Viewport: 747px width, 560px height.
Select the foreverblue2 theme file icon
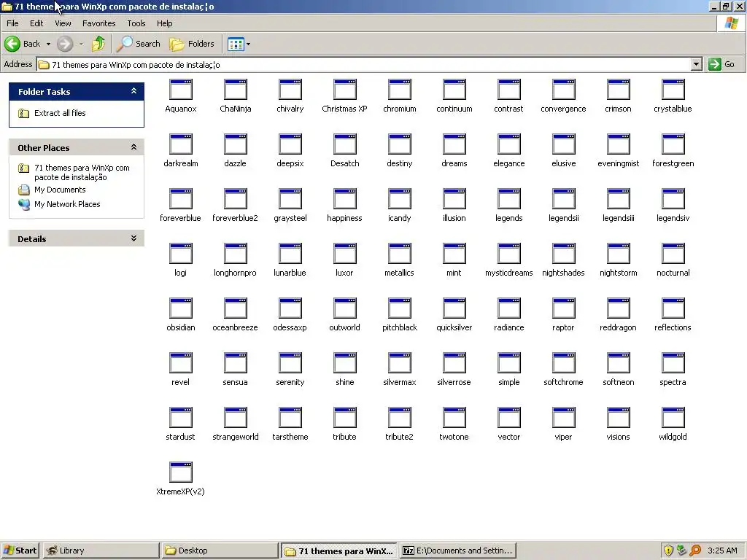[x=236, y=200]
